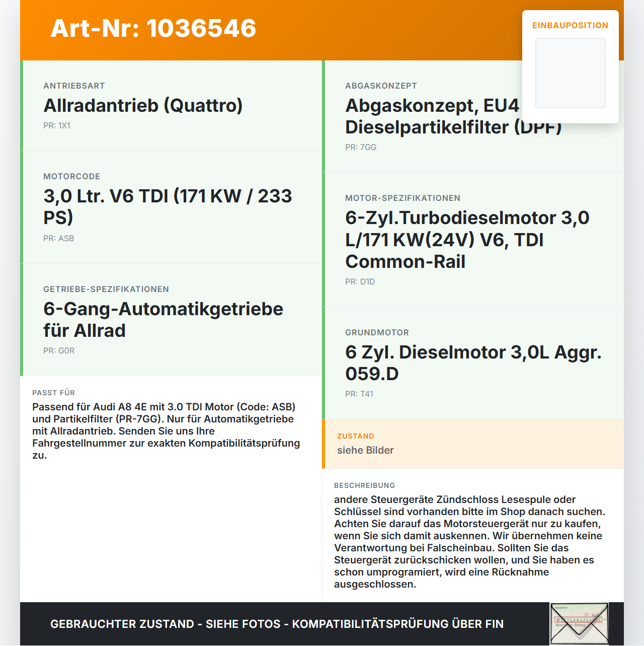Click the 'BESCHREIBUNG' label
The height and width of the screenshot is (646, 644).
tap(364, 485)
